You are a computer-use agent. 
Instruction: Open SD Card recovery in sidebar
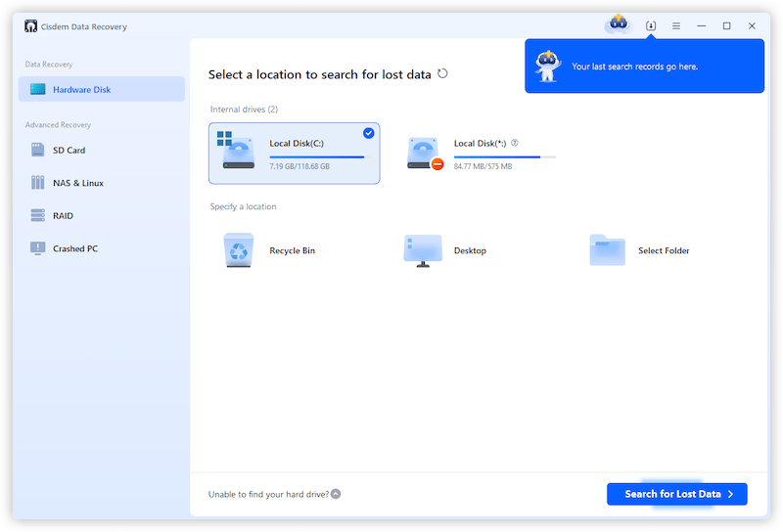(x=69, y=151)
